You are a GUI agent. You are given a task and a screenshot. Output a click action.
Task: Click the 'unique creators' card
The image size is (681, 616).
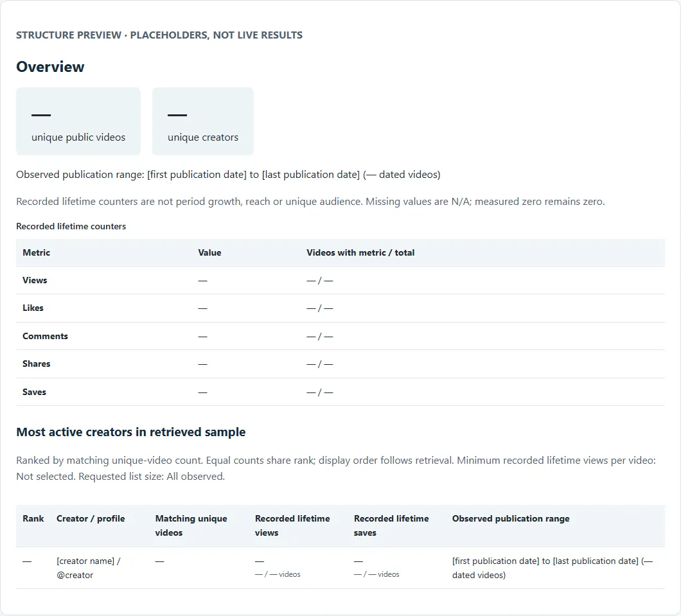[x=203, y=121]
